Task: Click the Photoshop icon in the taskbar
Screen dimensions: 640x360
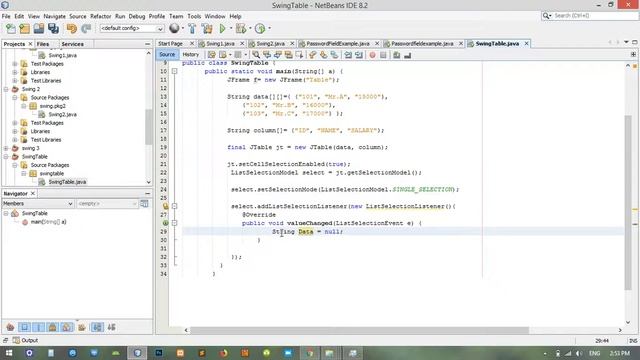Action: [x=159, y=353]
